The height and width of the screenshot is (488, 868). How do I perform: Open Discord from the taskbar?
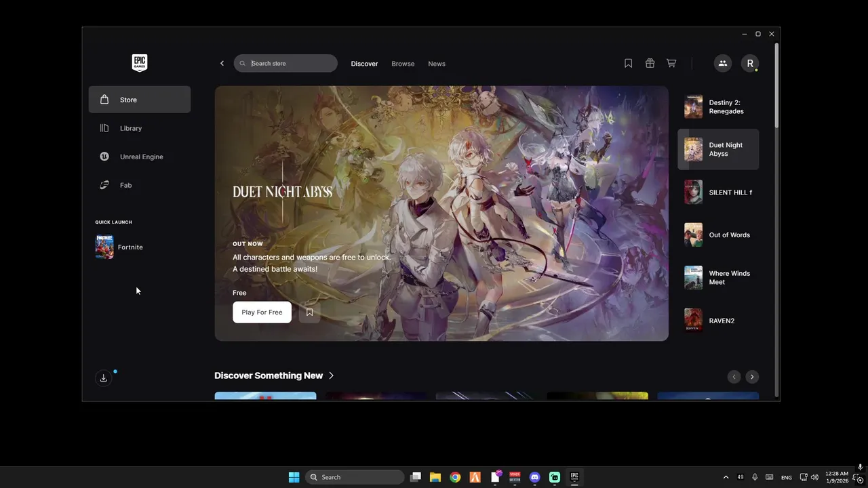[x=534, y=477]
